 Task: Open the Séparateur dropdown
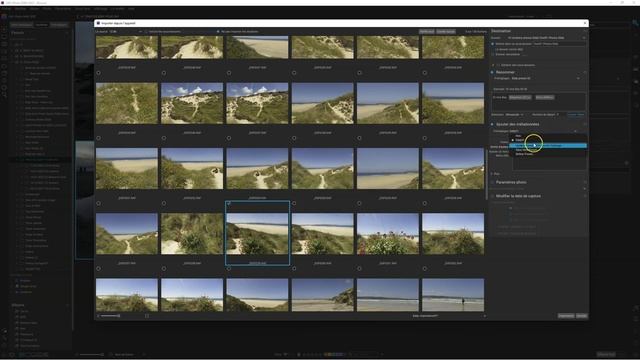click(514, 115)
